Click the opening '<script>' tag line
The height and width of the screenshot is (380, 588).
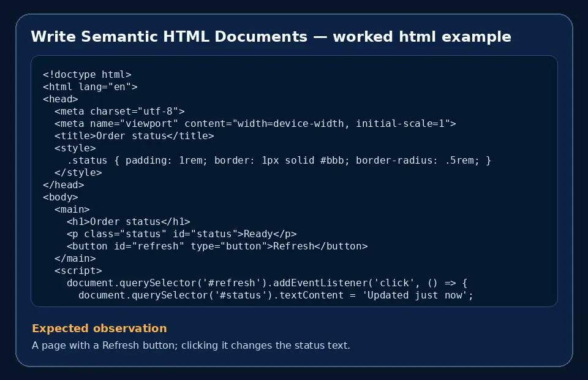[78, 271]
